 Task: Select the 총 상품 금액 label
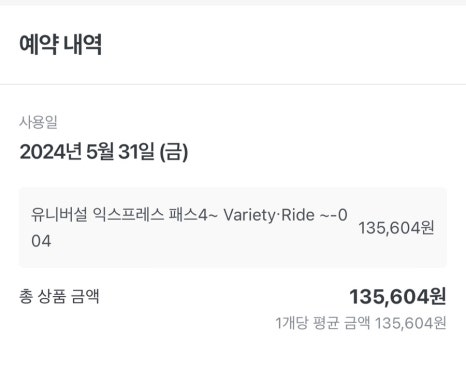pyautogui.click(x=59, y=296)
